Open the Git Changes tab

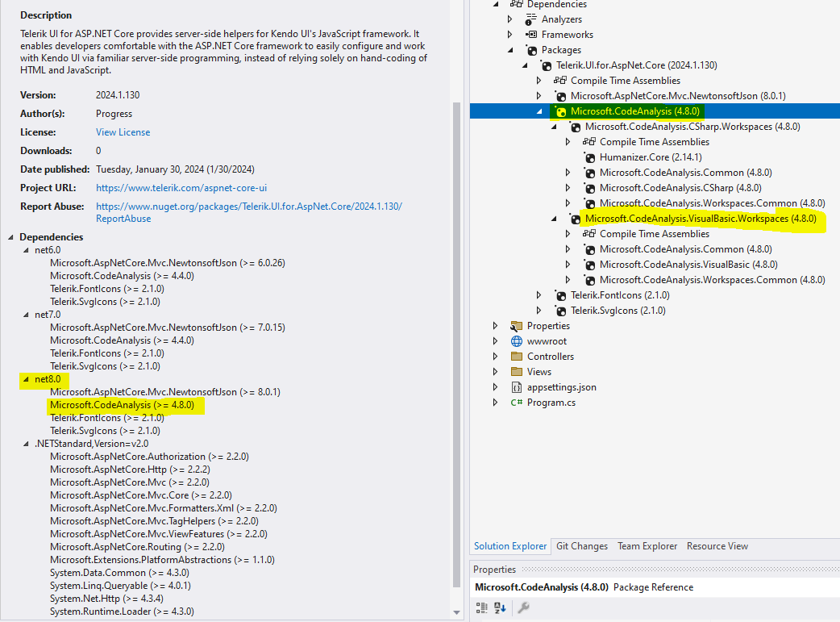582,546
